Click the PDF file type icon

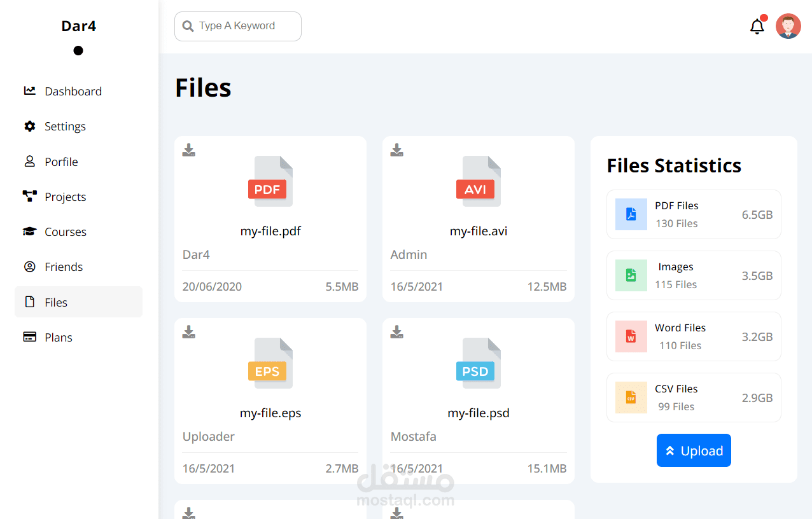270,181
